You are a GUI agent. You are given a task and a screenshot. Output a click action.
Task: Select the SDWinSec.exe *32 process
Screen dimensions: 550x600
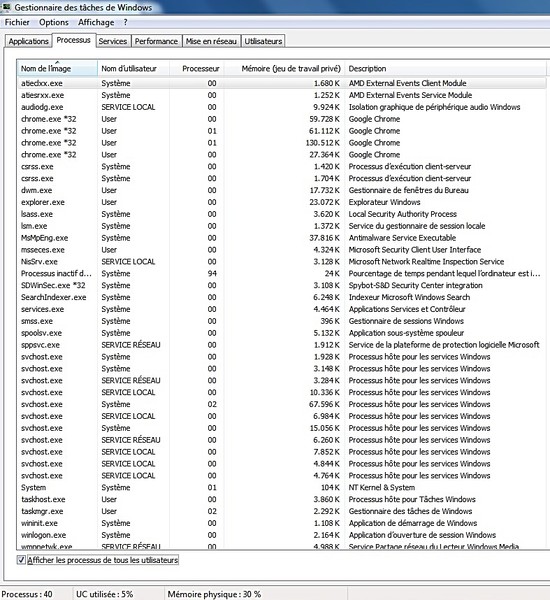coord(282,285)
